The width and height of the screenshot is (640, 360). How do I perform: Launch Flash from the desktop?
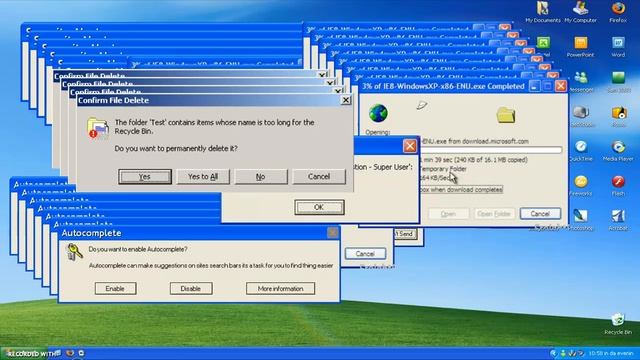[618, 185]
